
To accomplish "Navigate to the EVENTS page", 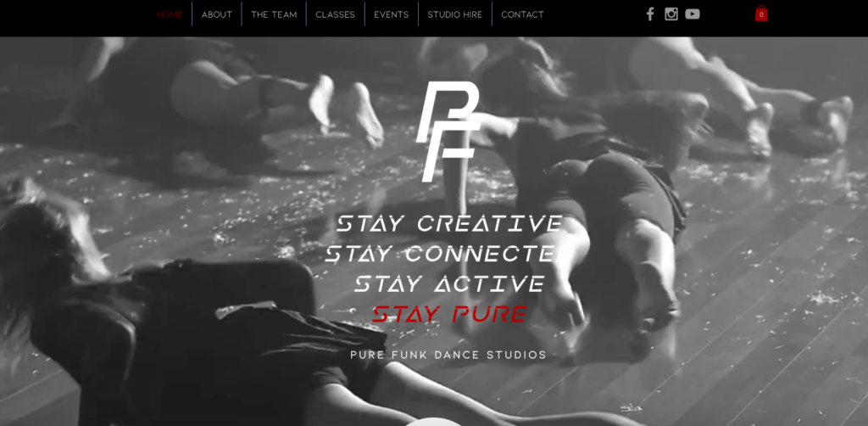I will click(392, 14).
